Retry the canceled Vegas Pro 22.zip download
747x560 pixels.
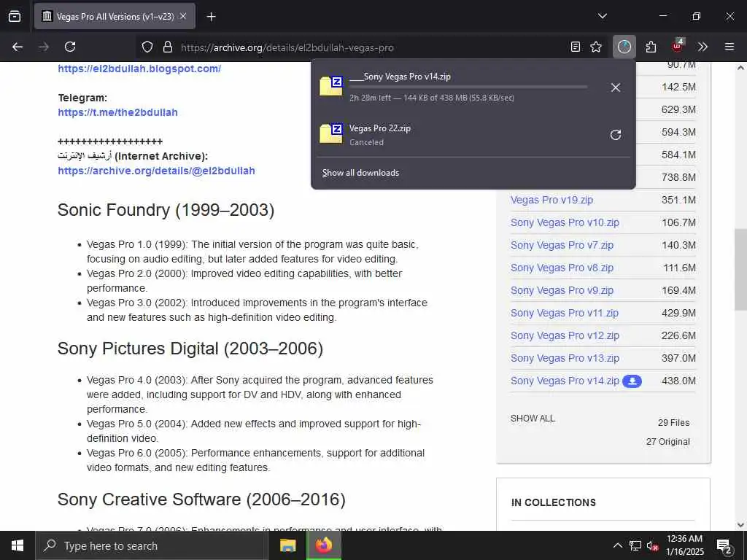pos(616,135)
